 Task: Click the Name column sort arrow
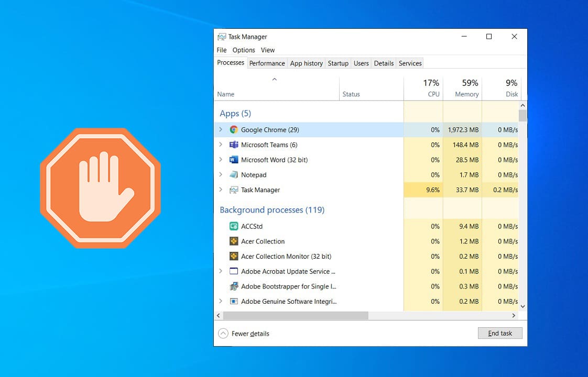275,79
